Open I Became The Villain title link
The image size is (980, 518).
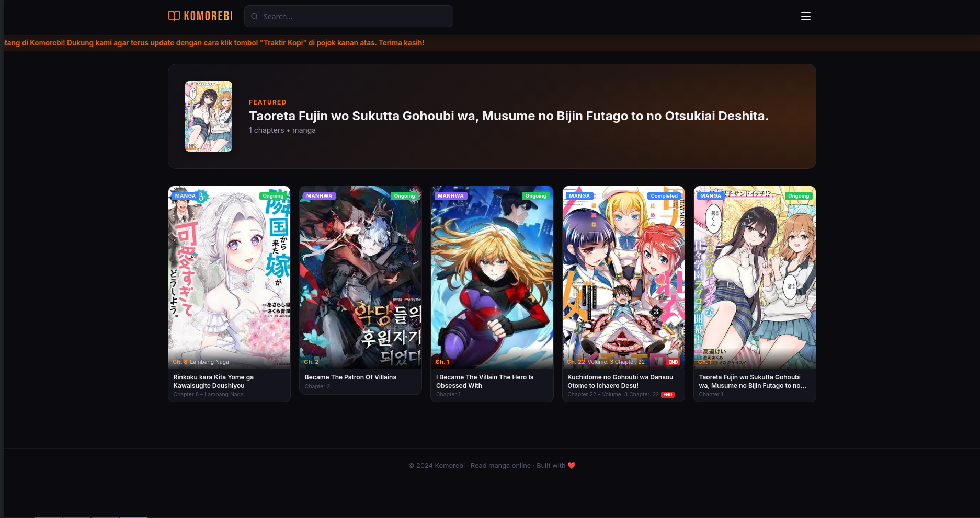coord(485,382)
